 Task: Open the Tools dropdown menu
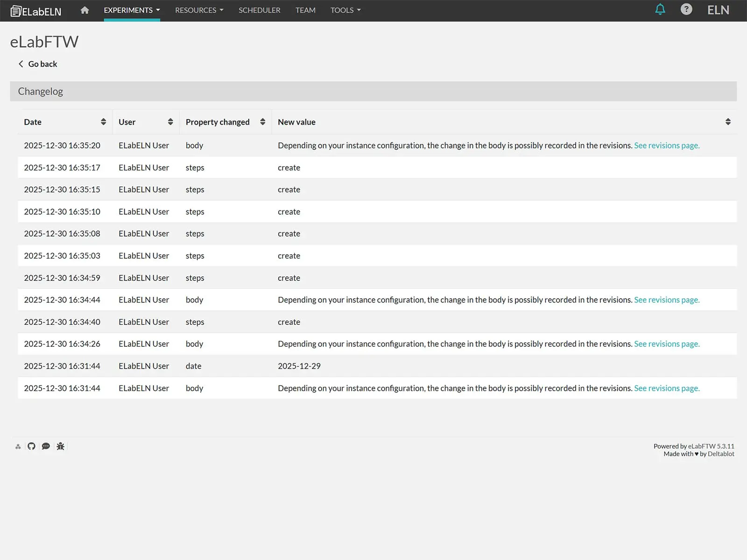[345, 10]
